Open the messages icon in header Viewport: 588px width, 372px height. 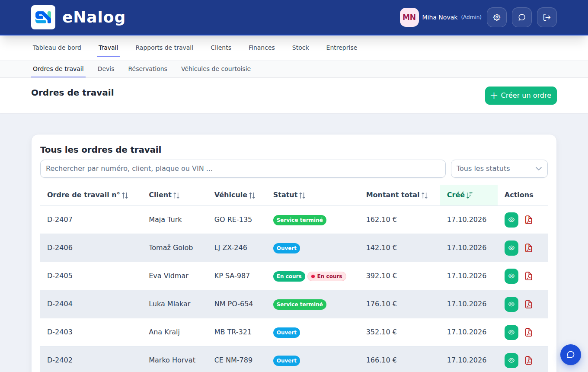click(522, 17)
